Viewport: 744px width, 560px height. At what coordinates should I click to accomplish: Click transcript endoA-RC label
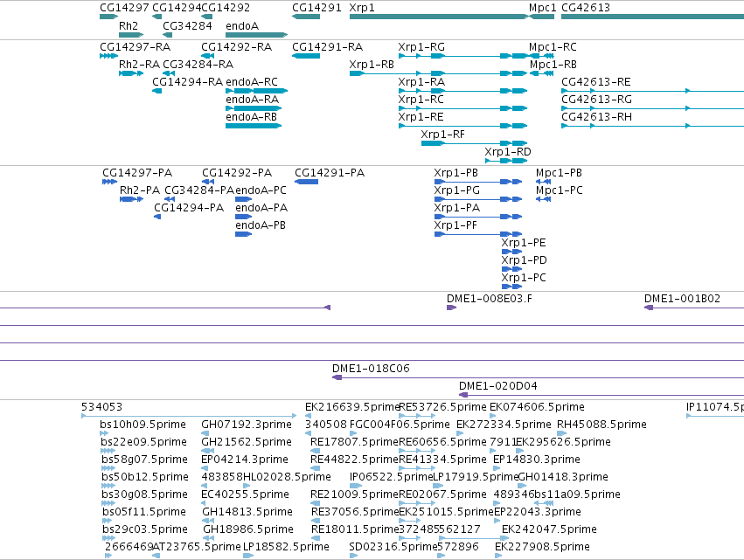click(x=252, y=82)
